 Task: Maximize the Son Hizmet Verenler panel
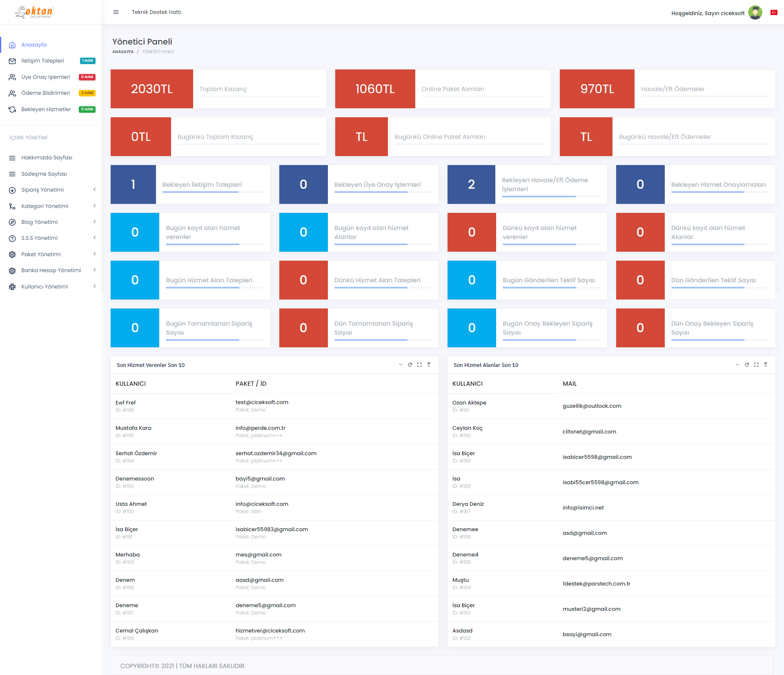[x=419, y=364]
